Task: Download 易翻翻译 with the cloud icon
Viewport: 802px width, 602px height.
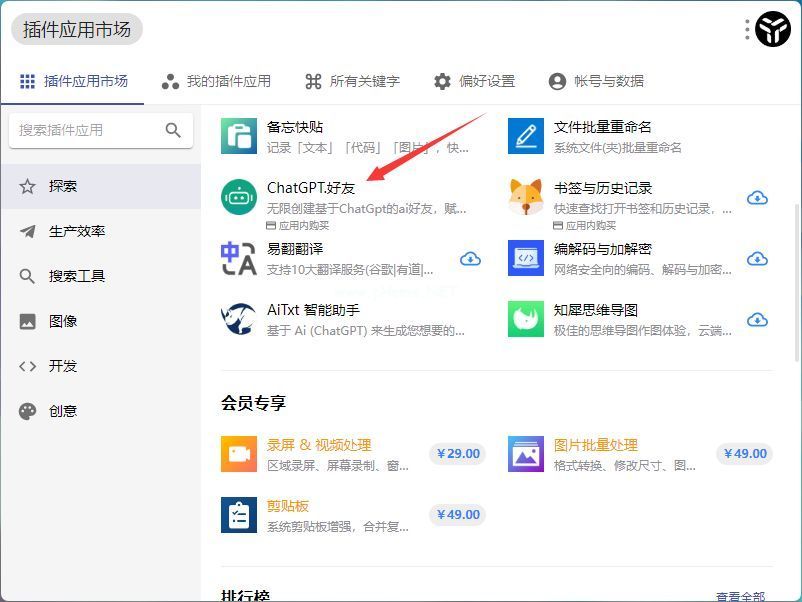Action: point(470,259)
